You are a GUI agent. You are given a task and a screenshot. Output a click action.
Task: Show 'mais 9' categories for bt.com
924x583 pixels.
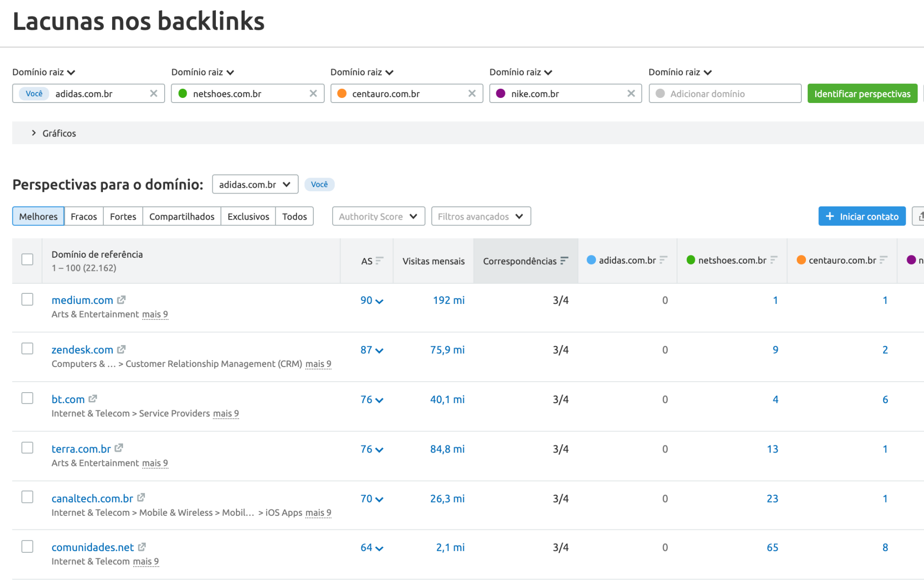226,413
